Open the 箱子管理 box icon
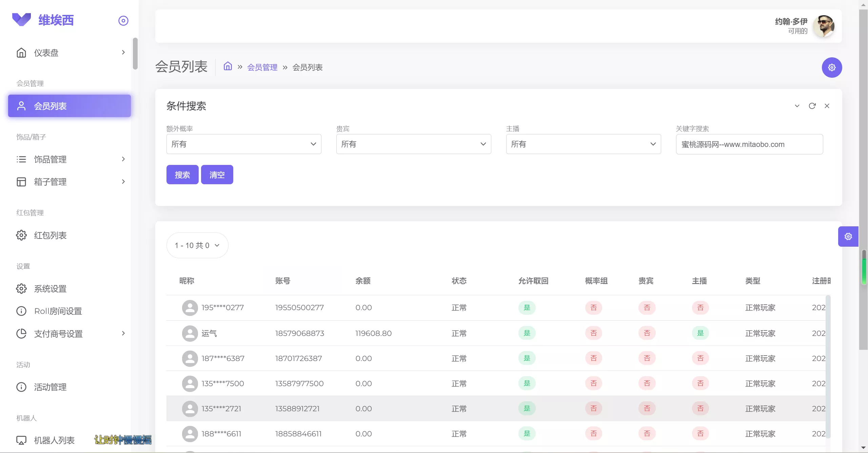 pos(21,182)
